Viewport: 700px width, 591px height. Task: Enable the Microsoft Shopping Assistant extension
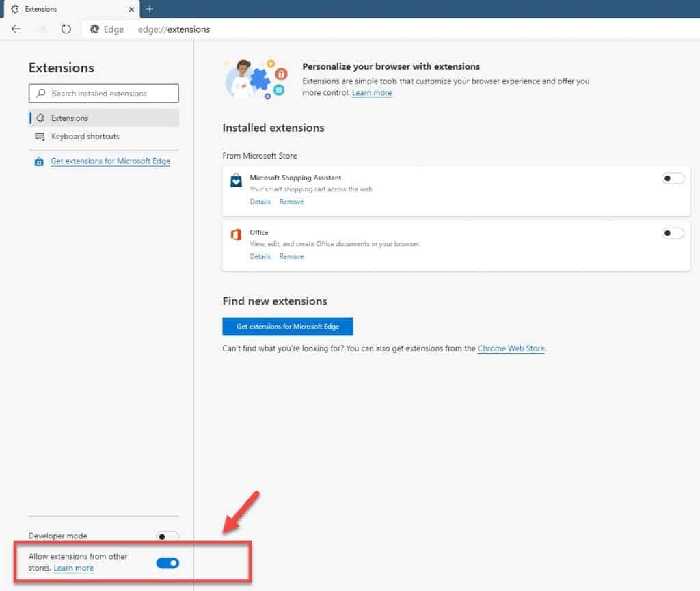pos(673,178)
